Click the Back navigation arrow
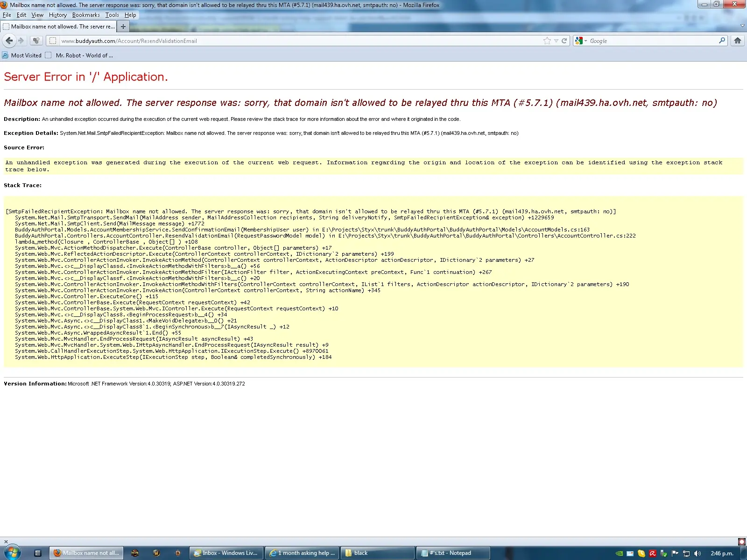747x560 pixels. point(9,41)
